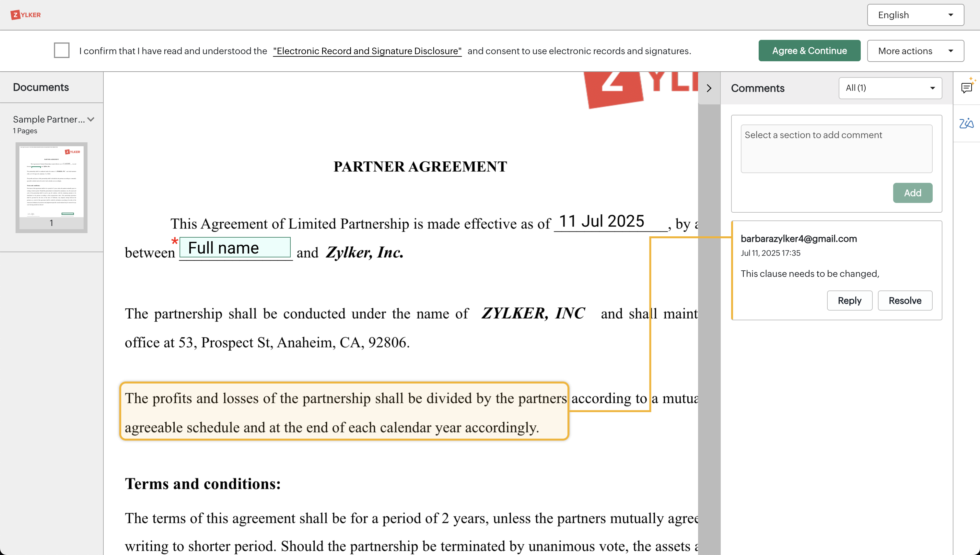This screenshot has height=555, width=980.
Task: Click Agree & Continue button
Action: [x=809, y=51]
